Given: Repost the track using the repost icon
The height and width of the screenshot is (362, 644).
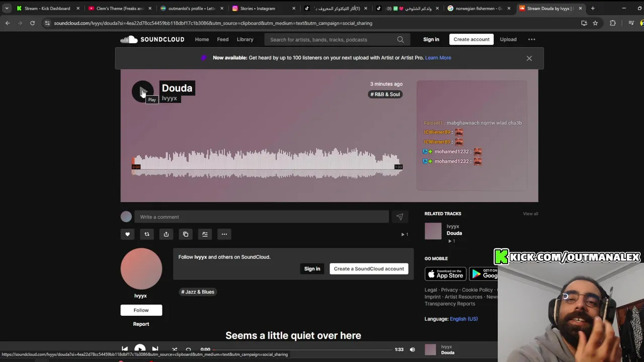Looking at the screenshot, I should pyautogui.click(x=147, y=234).
